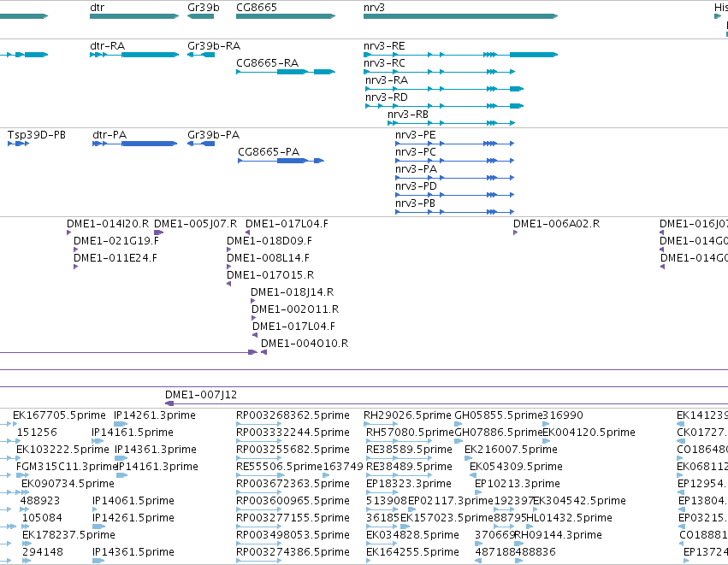The height and width of the screenshot is (565, 728).
Task: Select nrv3-PC protein label
Action: [x=416, y=152]
